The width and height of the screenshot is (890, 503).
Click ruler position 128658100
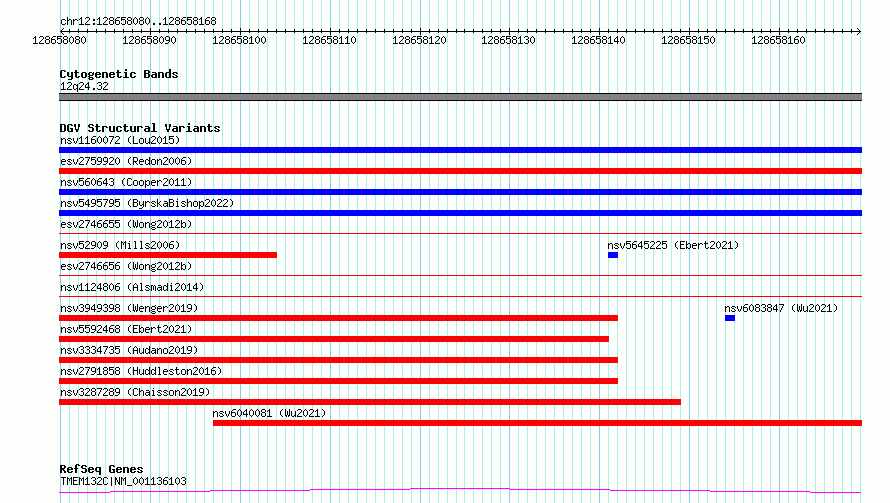[x=240, y=40]
